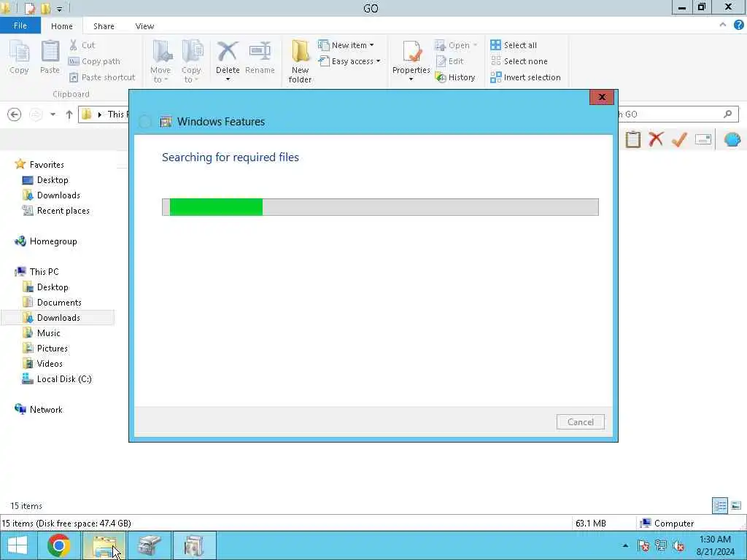Launch Google Chrome from the taskbar
The height and width of the screenshot is (560, 747).
(59, 545)
